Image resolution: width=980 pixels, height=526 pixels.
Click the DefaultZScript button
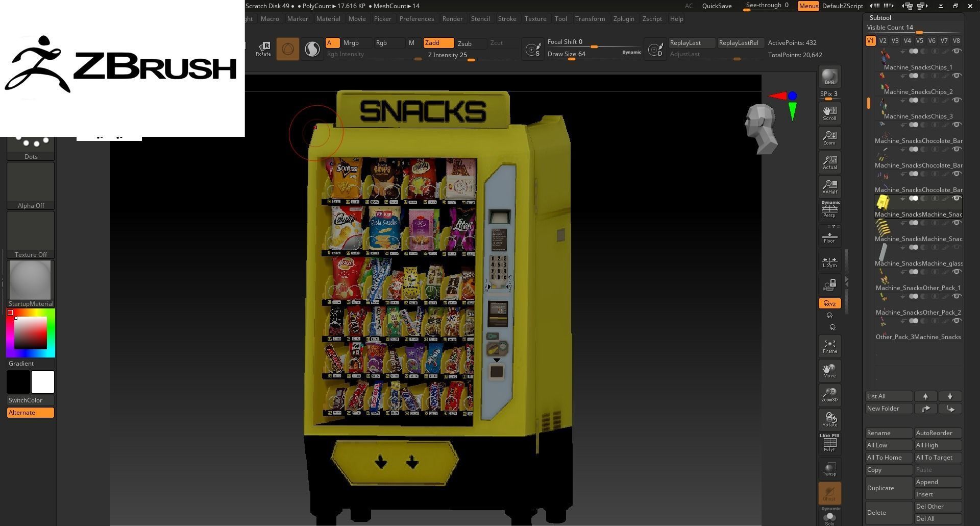click(842, 6)
